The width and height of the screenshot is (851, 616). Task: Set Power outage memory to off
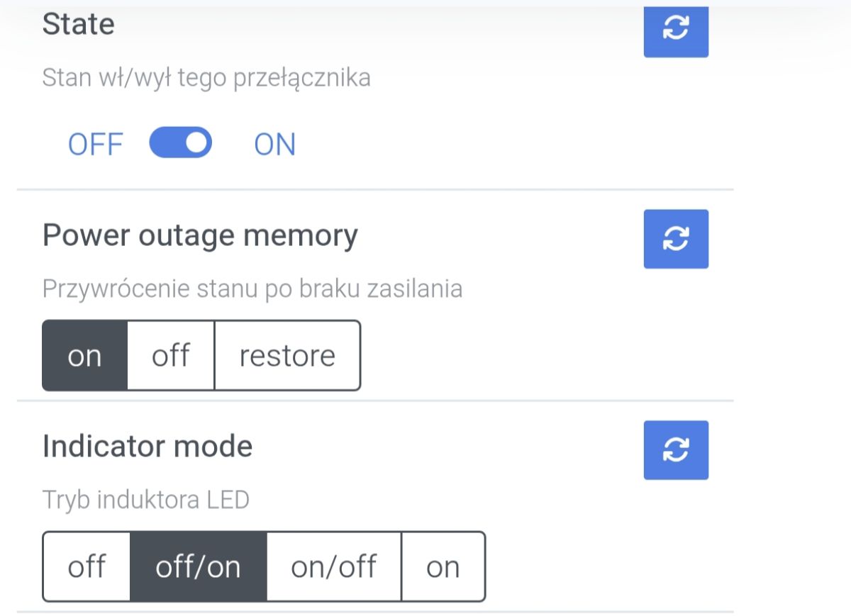(x=171, y=355)
